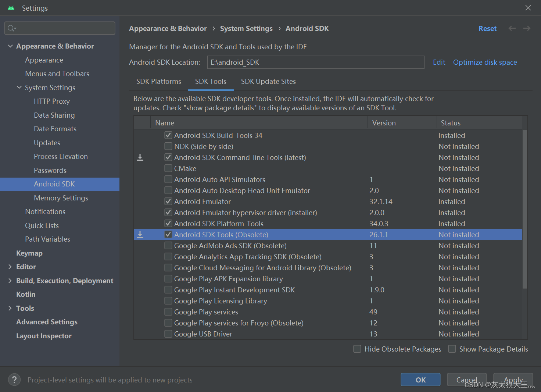Switch to SDK Platforms tab
Screen dimensions: 541x392
coord(159,81)
